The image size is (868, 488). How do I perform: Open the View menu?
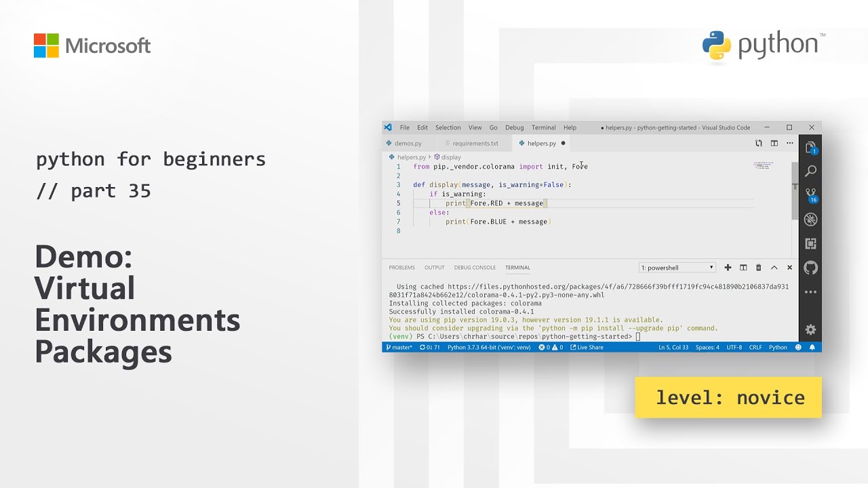click(x=475, y=127)
